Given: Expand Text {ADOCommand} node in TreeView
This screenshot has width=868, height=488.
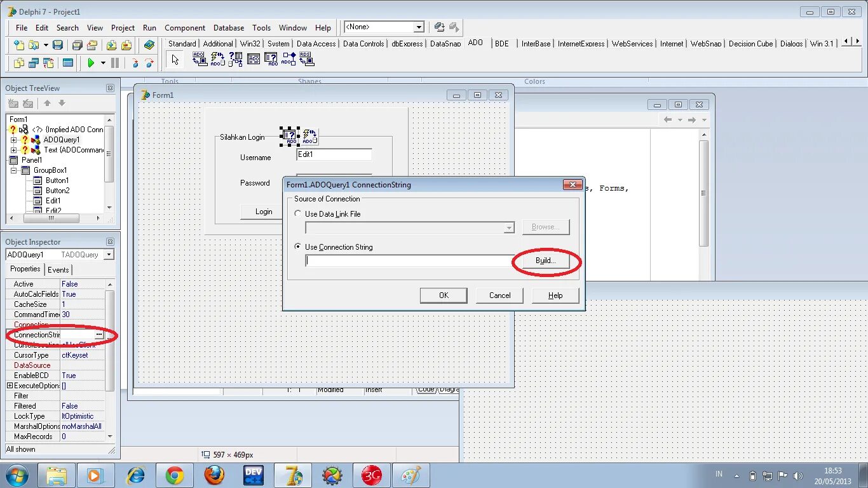Looking at the screenshot, I should point(13,150).
